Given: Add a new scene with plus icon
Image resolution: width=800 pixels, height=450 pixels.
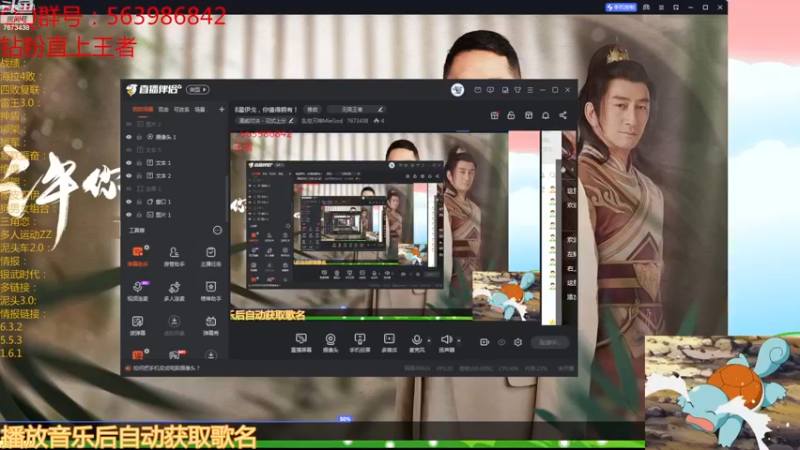Looking at the screenshot, I should pos(221,109).
